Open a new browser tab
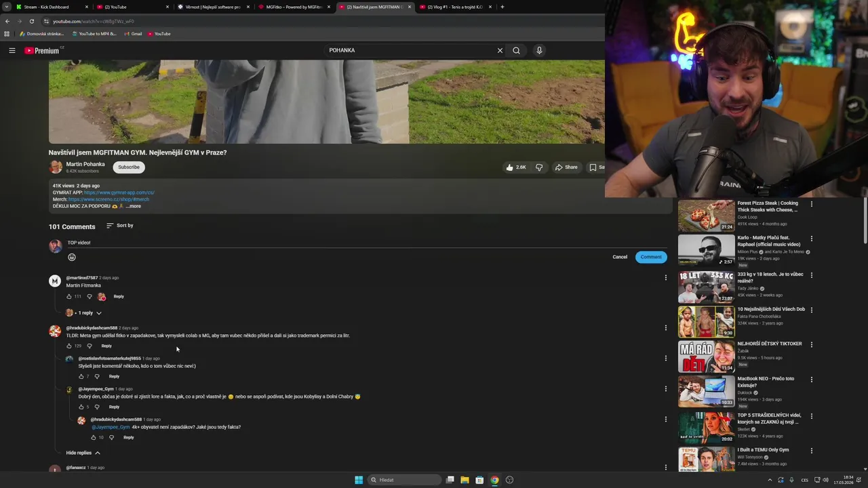The height and width of the screenshot is (488, 868). tap(502, 7)
